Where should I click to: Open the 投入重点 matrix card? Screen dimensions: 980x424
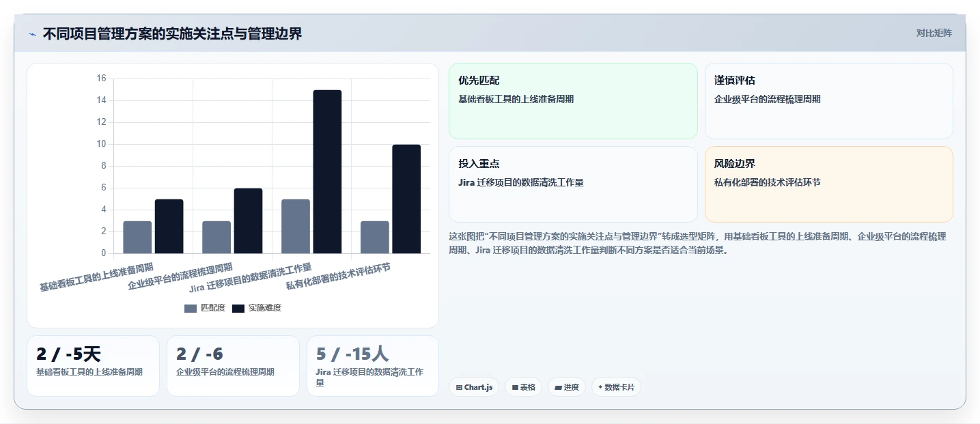coord(573,184)
